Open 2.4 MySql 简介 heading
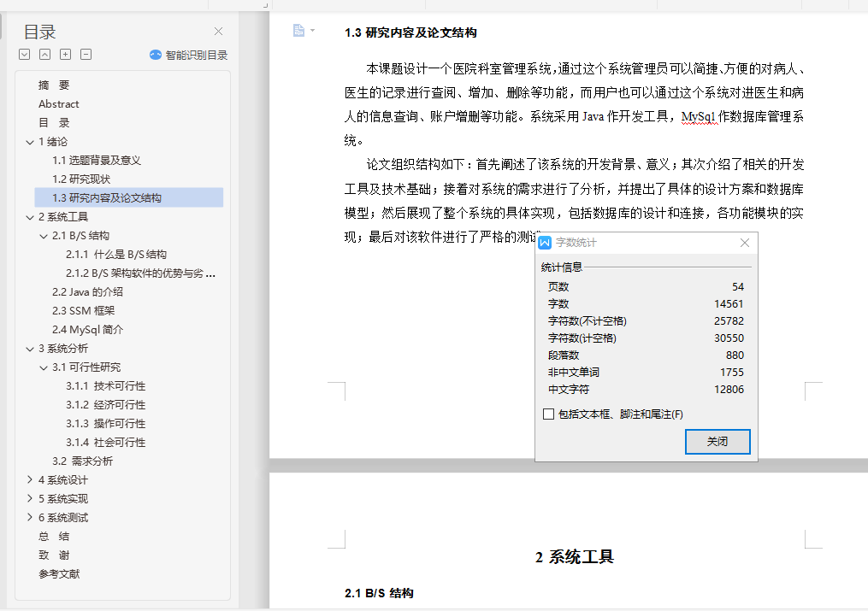 click(87, 330)
